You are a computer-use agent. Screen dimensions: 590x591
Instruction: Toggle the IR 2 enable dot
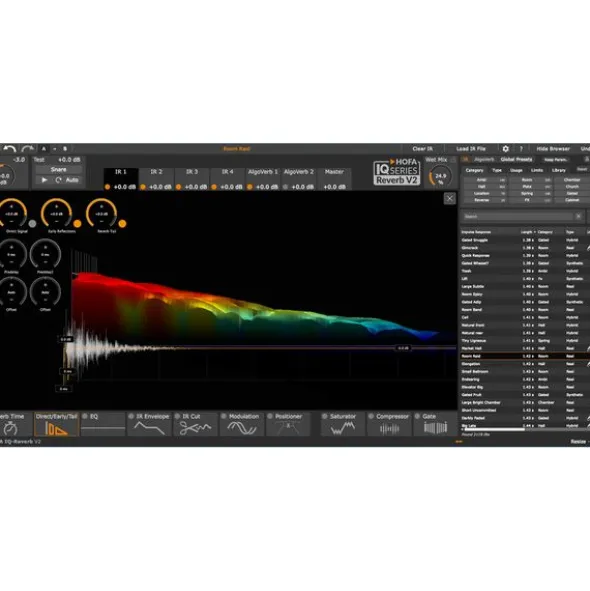click(x=143, y=187)
